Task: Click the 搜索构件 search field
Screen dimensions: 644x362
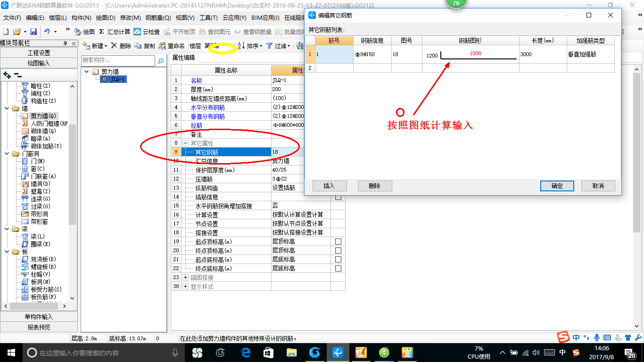Action: 118,60
